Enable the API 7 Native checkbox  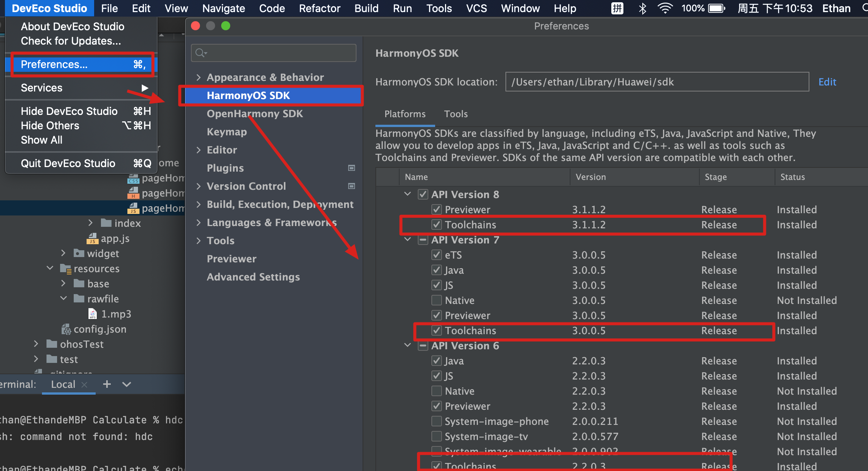(x=437, y=301)
